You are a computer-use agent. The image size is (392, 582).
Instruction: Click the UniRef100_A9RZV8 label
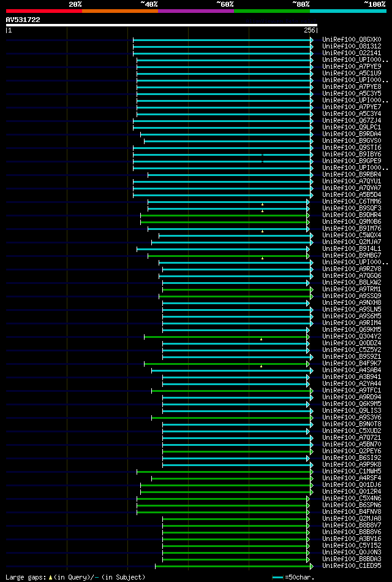[352, 269]
